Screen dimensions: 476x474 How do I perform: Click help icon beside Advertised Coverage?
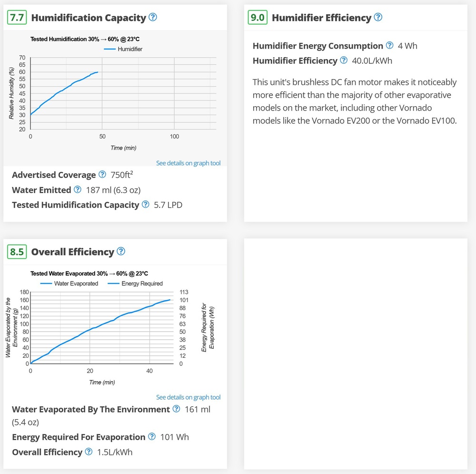(102, 174)
